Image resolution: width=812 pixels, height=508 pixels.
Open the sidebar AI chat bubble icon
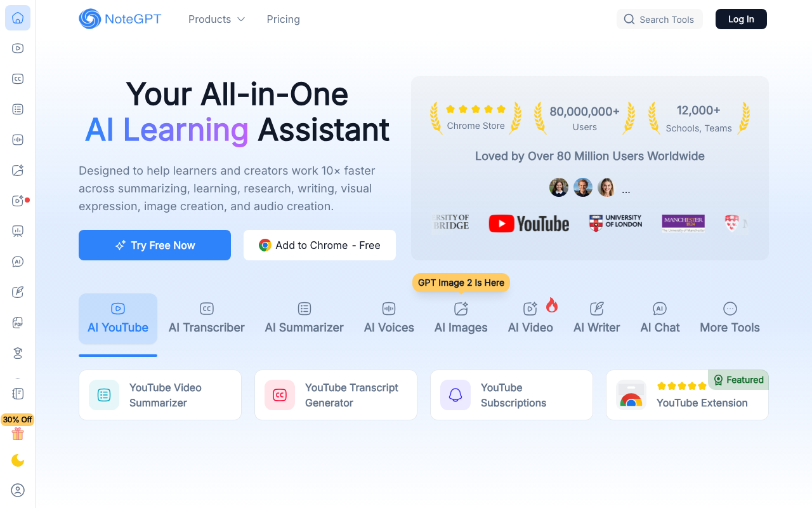pos(18,262)
